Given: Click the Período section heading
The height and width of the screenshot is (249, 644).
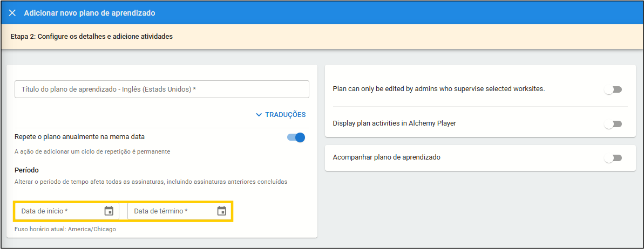Looking at the screenshot, I should pyautogui.click(x=26, y=170).
